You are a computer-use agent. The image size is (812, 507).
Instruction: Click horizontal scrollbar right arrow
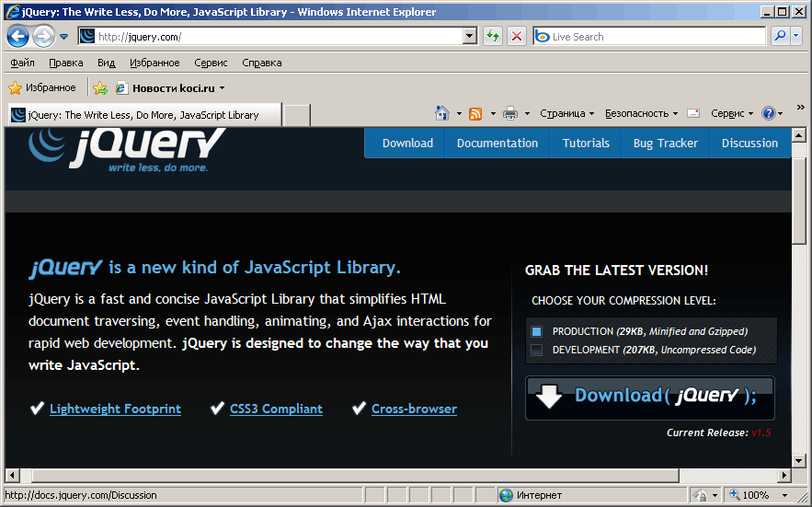(784, 475)
